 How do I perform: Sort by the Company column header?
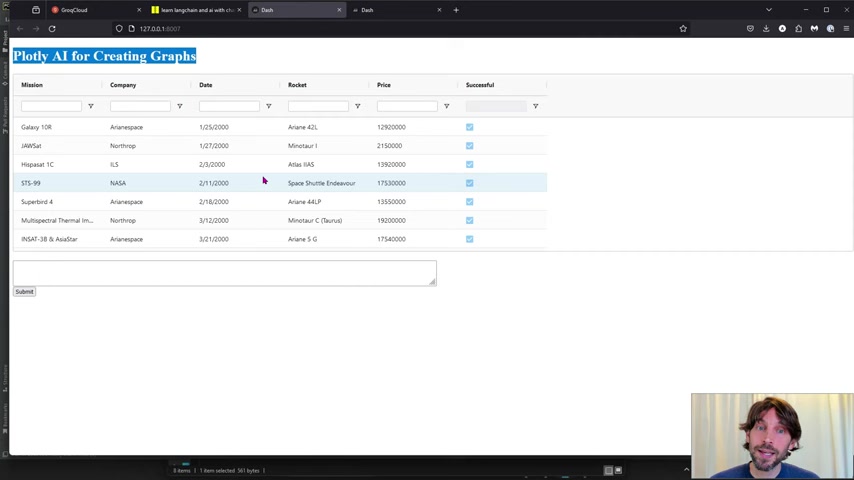123,85
